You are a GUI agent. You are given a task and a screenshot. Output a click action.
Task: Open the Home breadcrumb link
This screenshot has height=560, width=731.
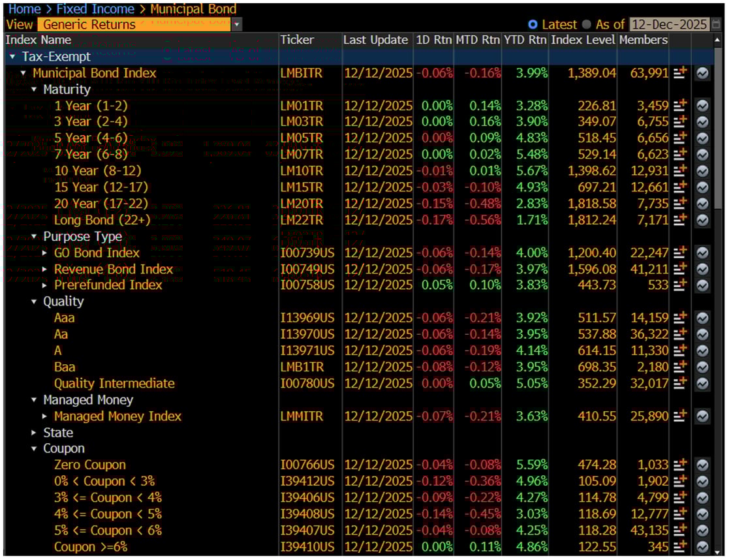pyautogui.click(x=25, y=8)
